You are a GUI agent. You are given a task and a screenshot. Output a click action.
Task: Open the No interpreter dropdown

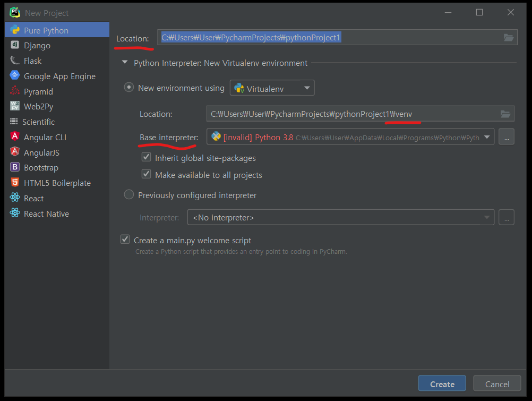click(341, 217)
